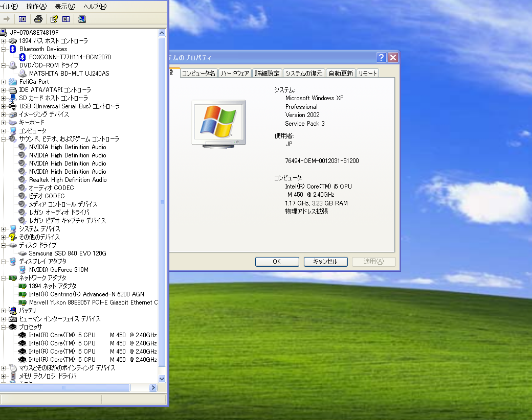The height and width of the screenshot is (420, 532).
Task: Select the イメージング デバイス category
Action: click(44, 114)
